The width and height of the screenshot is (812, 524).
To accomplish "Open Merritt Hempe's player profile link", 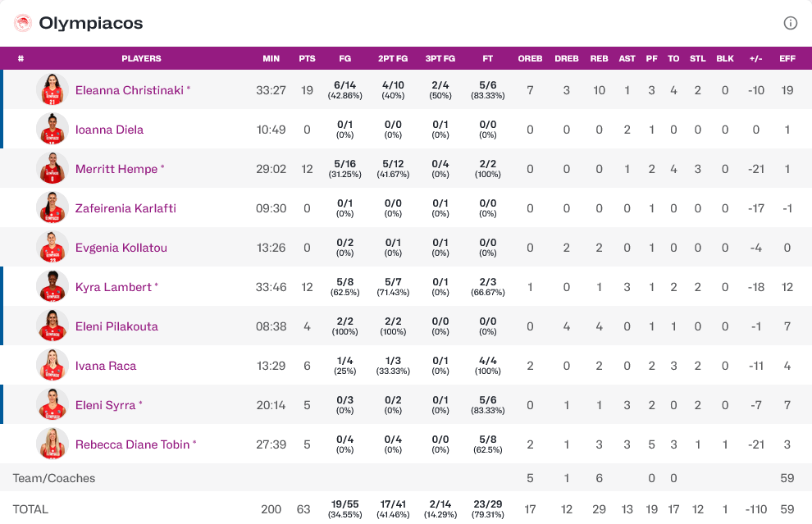I will tap(116, 169).
